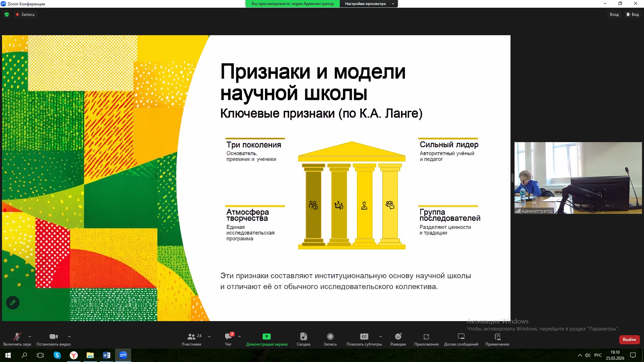Screen dimensions: 644x362
Task: Open Whiteboards (Доски сообщений) icon
Action: point(461,337)
